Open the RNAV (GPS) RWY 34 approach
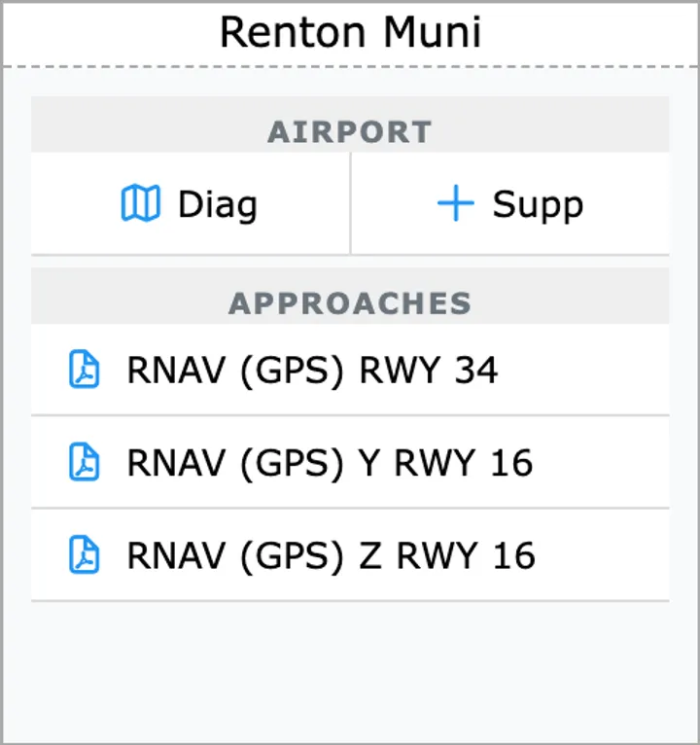 (311, 371)
